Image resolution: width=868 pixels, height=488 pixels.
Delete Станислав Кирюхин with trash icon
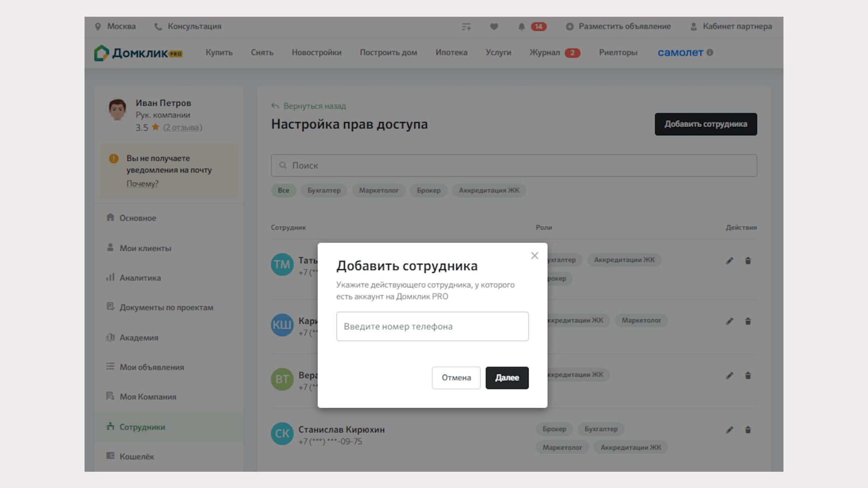click(x=748, y=430)
